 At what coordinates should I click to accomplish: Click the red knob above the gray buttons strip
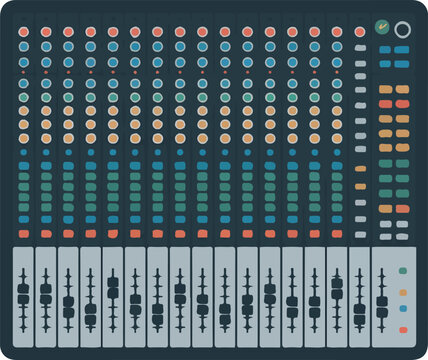tap(360, 32)
